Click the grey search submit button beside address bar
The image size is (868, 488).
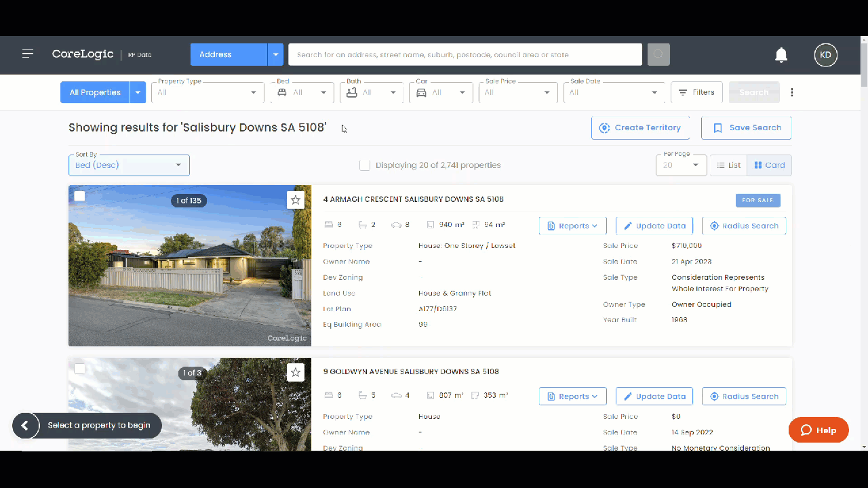(x=658, y=54)
